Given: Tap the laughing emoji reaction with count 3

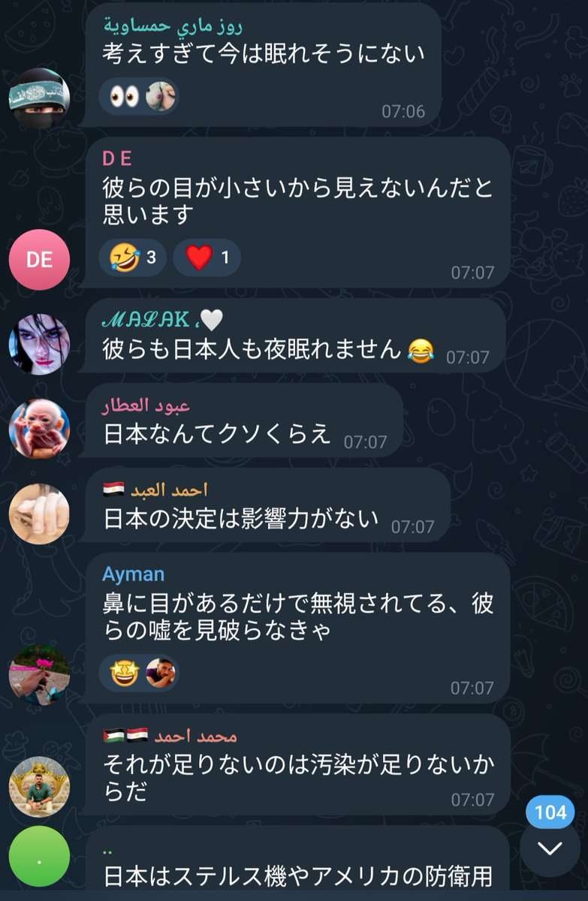Looking at the screenshot, I should tap(133, 258).
